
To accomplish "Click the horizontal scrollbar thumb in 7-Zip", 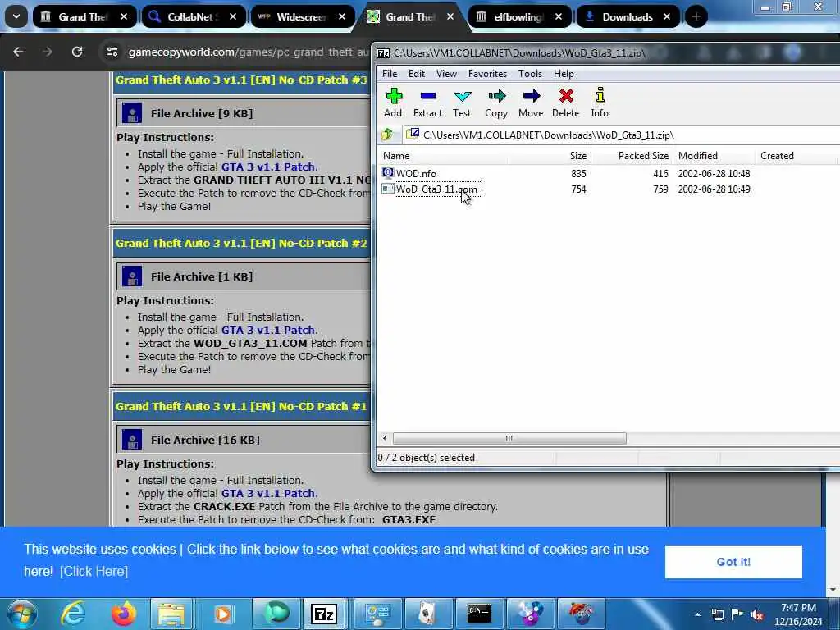I will click(509, 438).
